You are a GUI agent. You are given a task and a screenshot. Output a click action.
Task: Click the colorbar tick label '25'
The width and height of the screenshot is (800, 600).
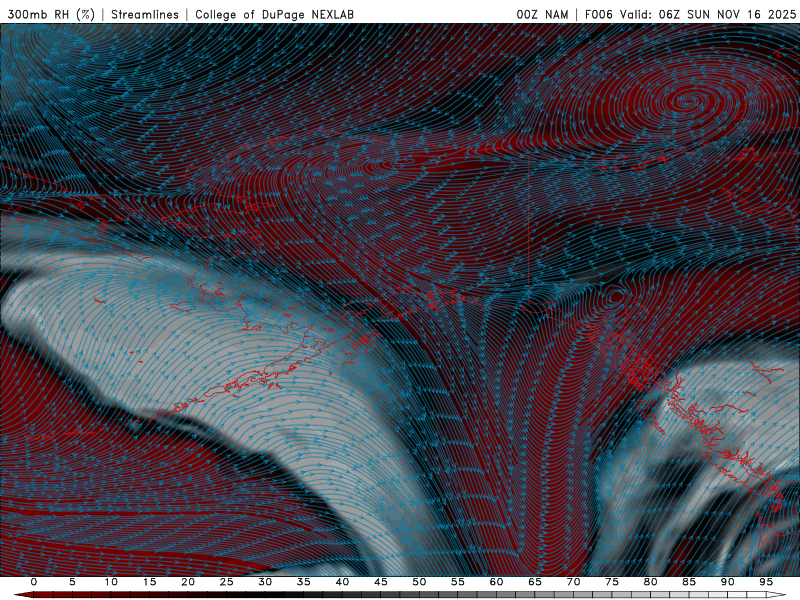(227, 582)
